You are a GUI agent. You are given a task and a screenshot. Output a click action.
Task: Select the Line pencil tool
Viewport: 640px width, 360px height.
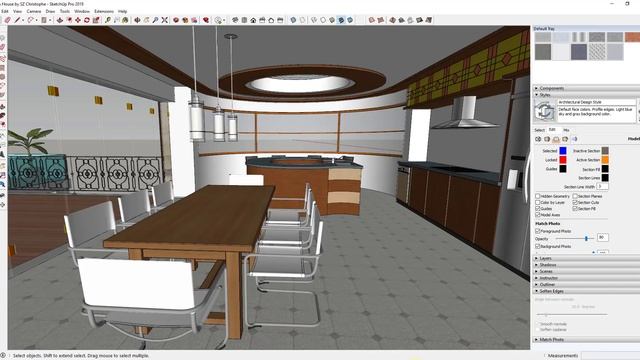pyautogui.click(x=18, y=20)
